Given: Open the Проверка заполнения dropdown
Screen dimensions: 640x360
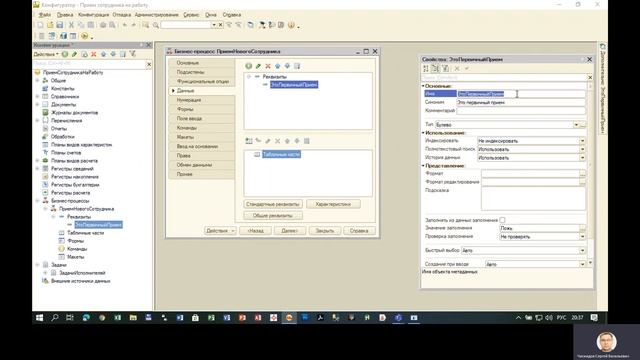Looking at the screenshot, I should coord(582,236).
